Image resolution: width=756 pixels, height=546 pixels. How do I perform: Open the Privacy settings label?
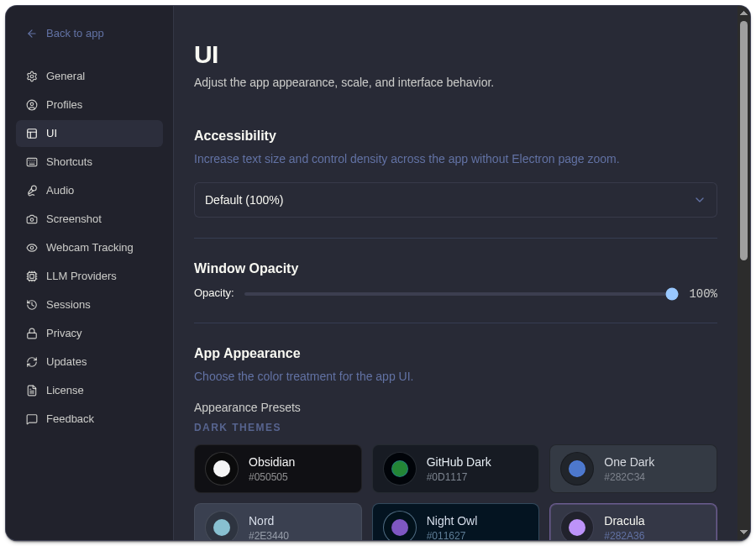pos(64,333)
